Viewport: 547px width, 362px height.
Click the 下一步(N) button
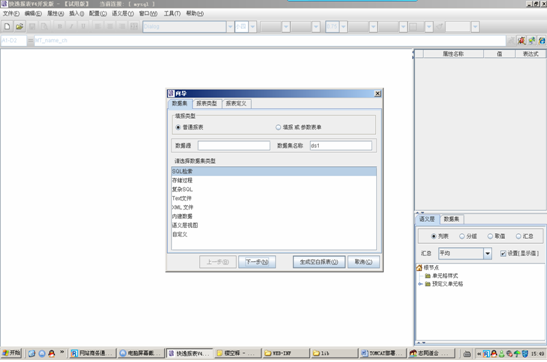point(257,262)
